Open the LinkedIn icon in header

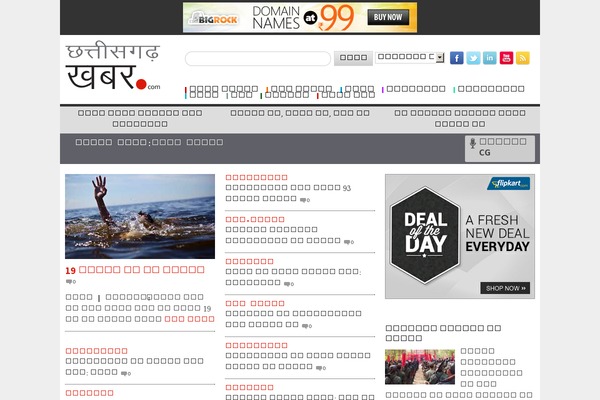pos(489,58)
